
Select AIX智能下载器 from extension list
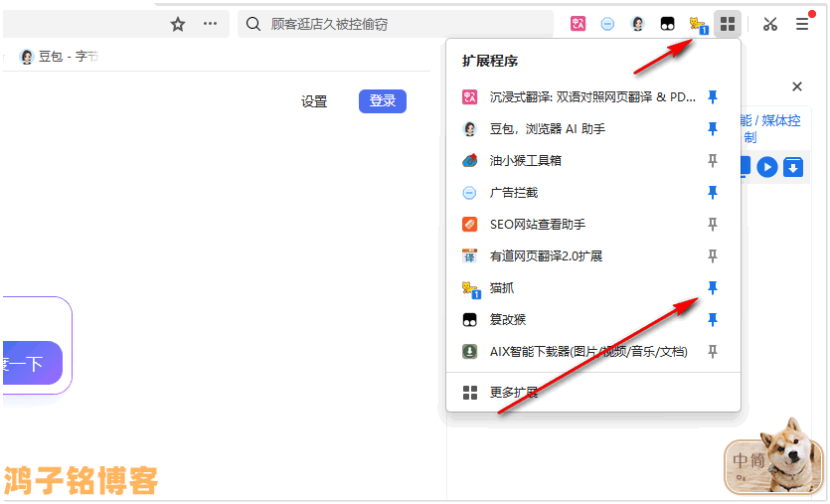586,351
